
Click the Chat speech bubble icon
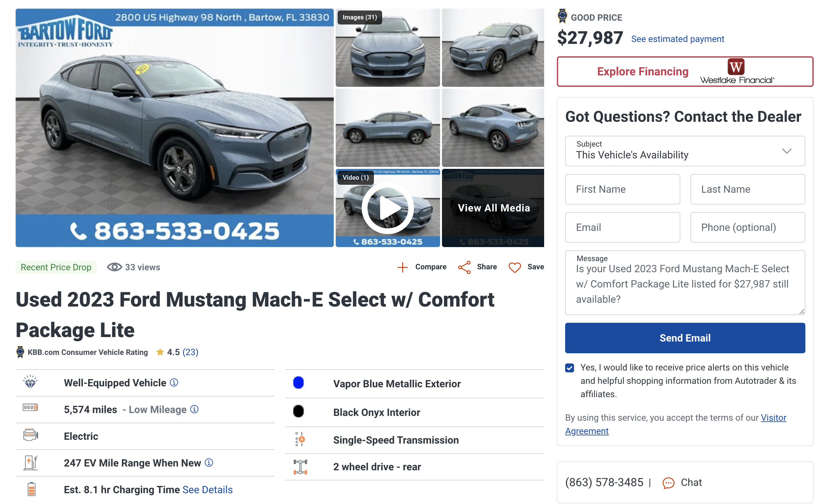point(668,483)
